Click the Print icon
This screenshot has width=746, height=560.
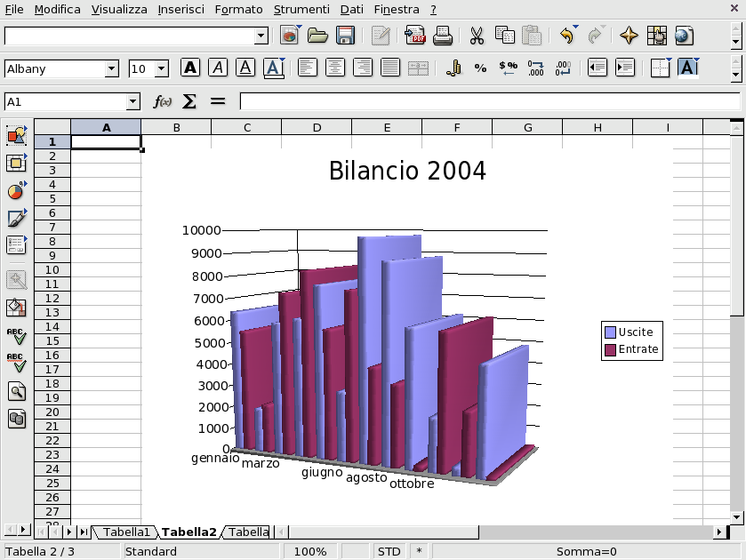[443, 36]
